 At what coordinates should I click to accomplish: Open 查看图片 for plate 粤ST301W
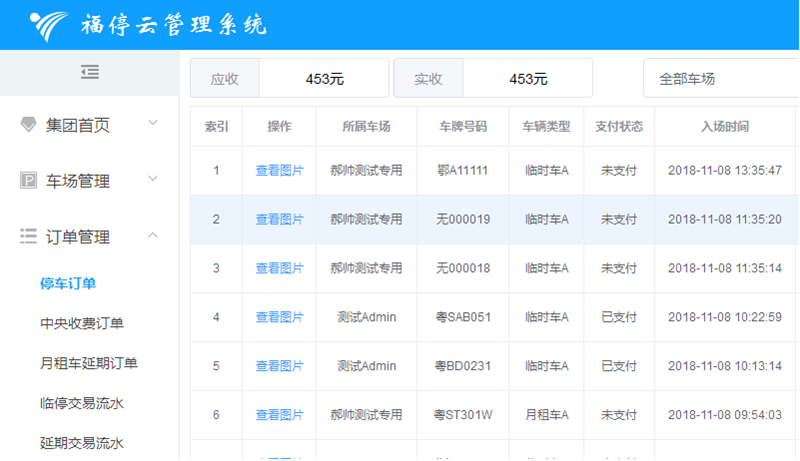(279, 415)
